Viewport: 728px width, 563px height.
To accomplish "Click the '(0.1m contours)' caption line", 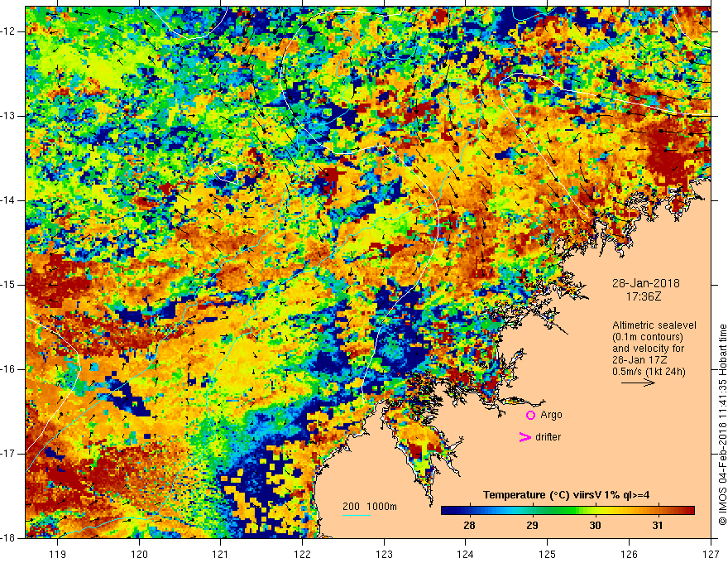I will (x=648, y=337).
